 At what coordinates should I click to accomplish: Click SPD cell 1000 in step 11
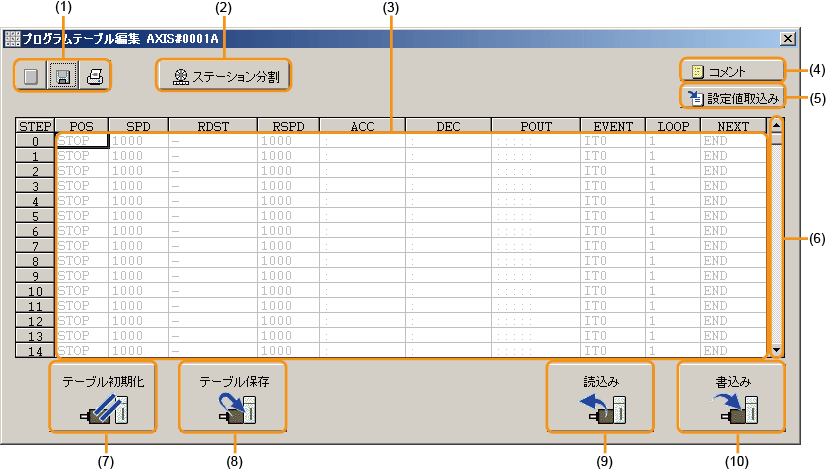pos(139,306)
